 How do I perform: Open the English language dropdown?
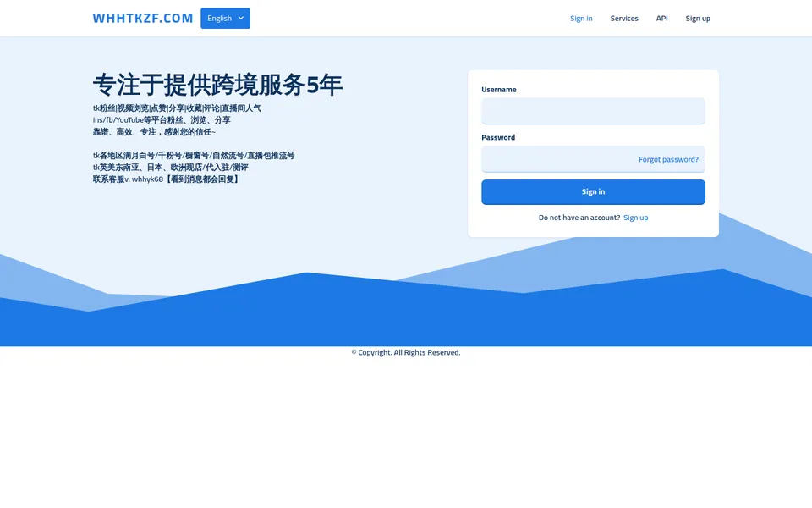(225, 18)
